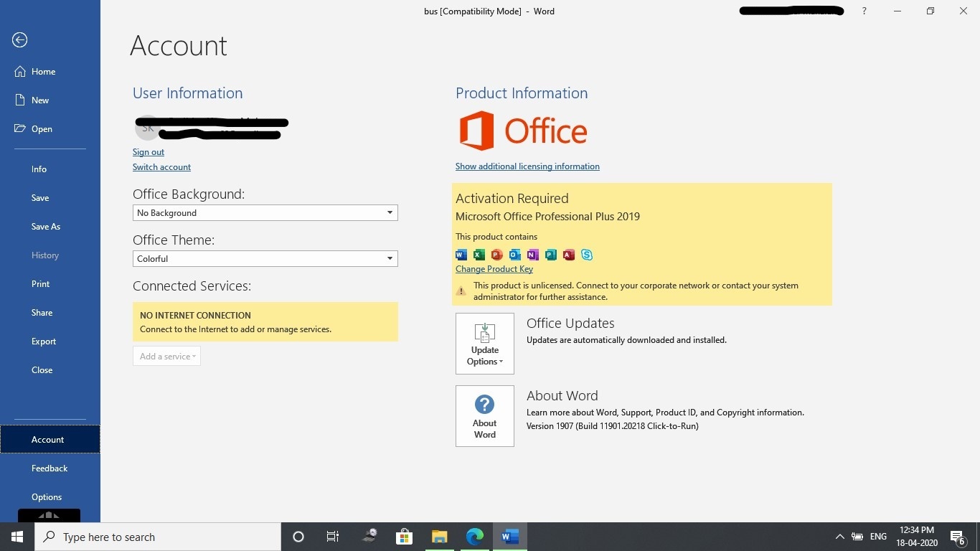980x551 pixels.
Task: Click the Type here to search box
Action: 158,537
